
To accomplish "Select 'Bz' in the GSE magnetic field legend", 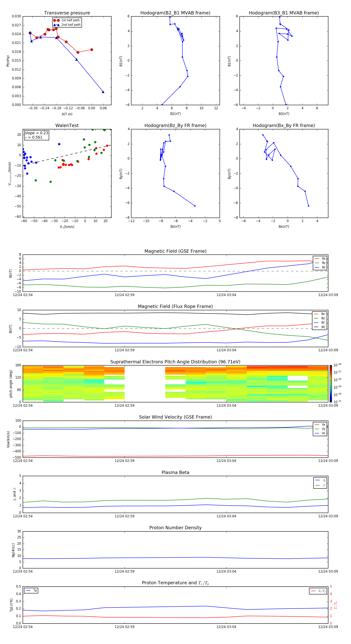I will click(x=320, y=267).
